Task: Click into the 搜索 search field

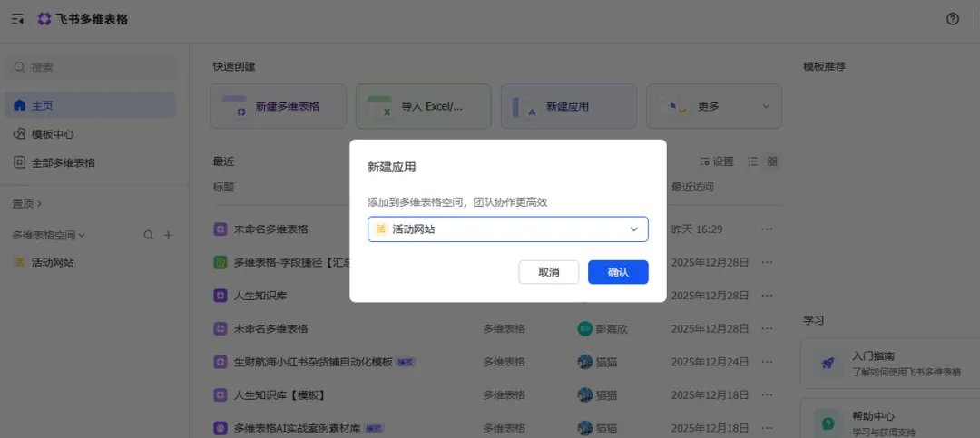Action: pos(92,67)
